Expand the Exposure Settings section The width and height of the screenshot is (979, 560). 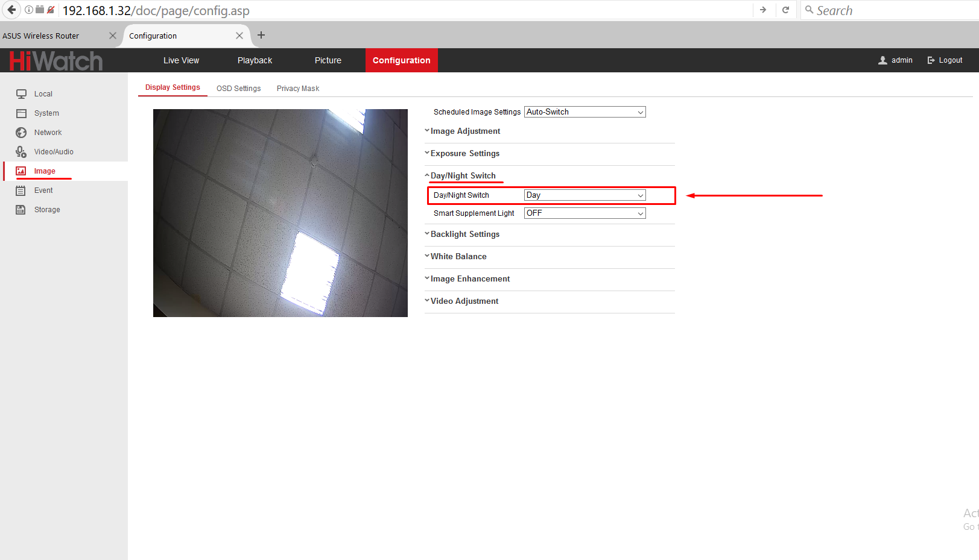[464, 154]
